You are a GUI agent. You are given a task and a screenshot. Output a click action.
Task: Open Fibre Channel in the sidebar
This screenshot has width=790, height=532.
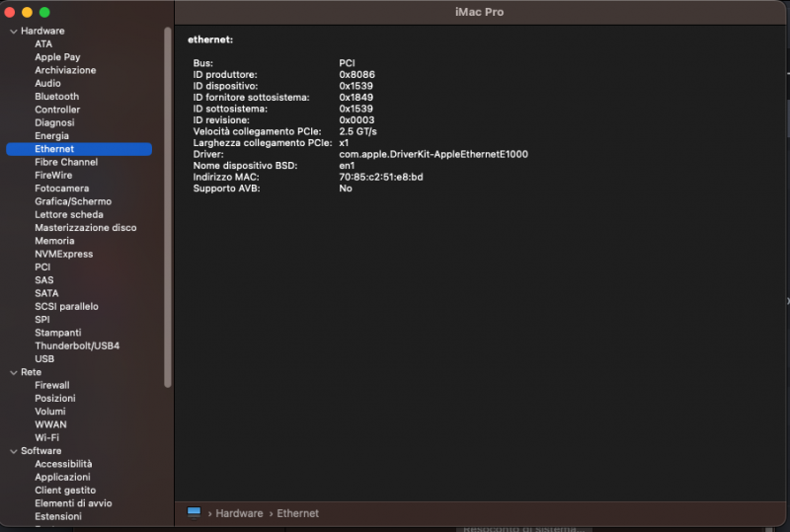(x=66, y=162)
